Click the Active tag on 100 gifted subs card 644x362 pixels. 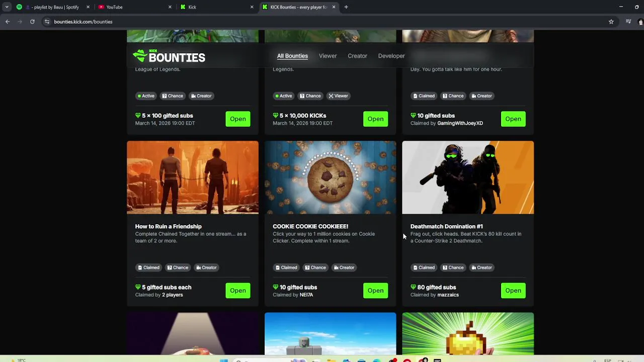(146, 96)
